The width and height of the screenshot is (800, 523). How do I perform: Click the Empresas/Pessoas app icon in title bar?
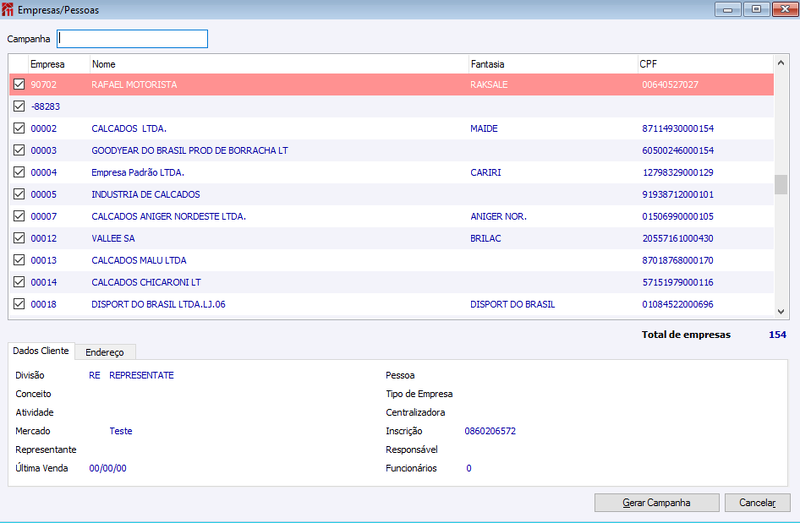(8, 9)
